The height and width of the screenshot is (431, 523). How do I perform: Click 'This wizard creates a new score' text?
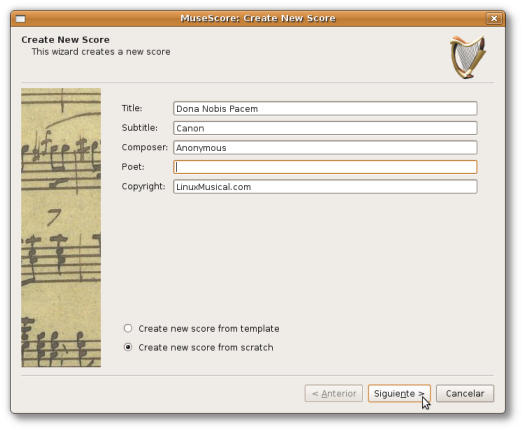(101, 52)
